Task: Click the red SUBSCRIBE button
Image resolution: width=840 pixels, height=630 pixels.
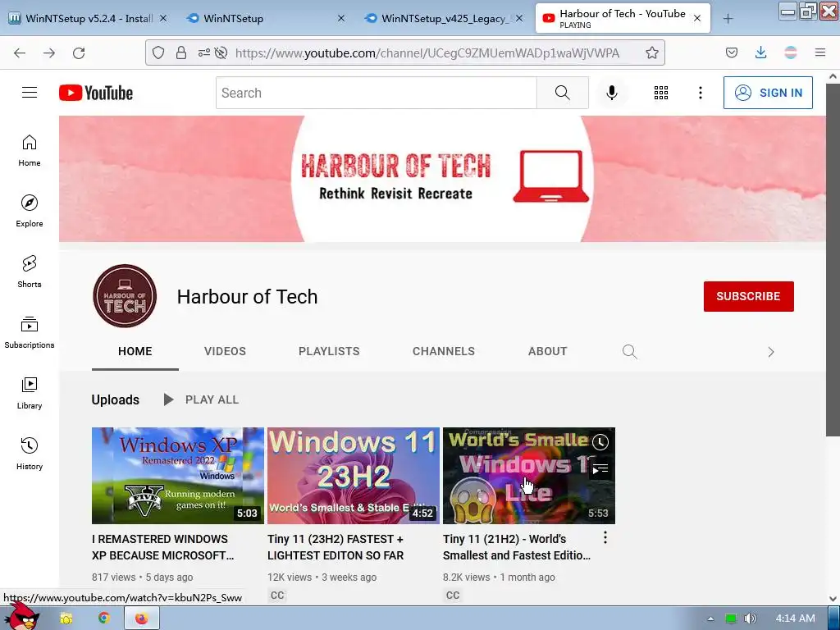Action: point(748,296)
